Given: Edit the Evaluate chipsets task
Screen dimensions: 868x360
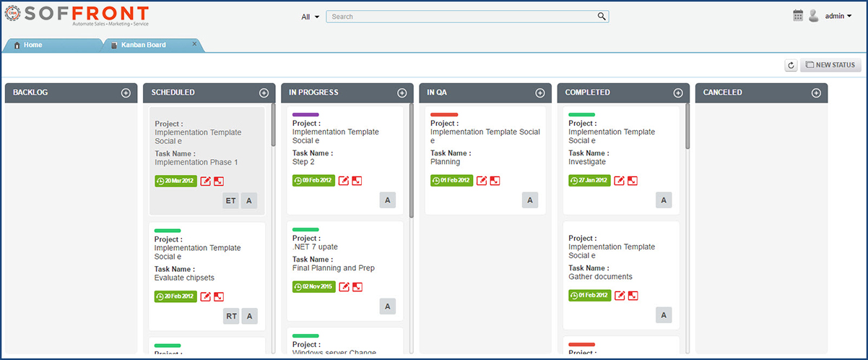Looking at the screenshot, I should 206,296.
